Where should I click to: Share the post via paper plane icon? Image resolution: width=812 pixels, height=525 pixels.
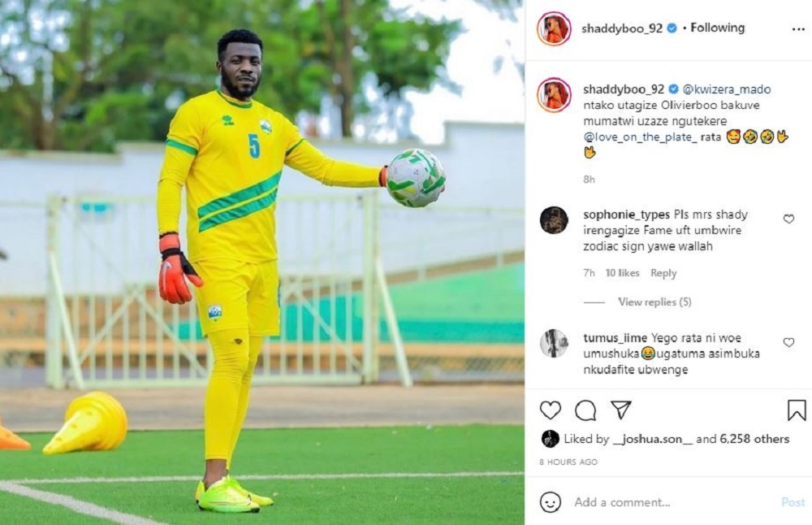coord(620,410)
